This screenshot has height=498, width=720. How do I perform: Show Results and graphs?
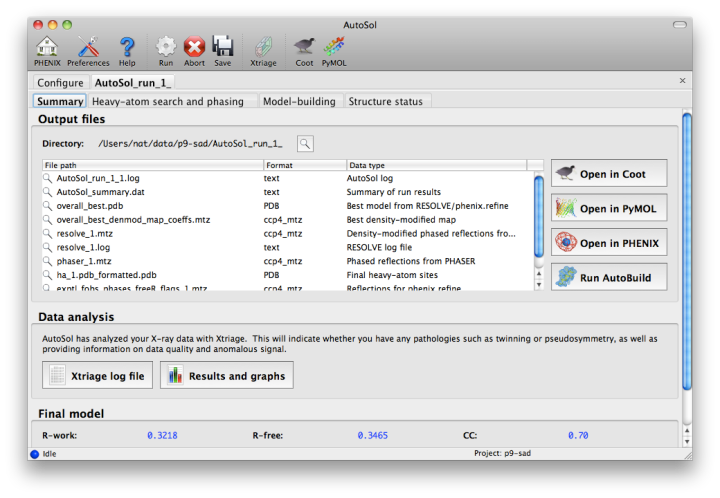(226, 376)
